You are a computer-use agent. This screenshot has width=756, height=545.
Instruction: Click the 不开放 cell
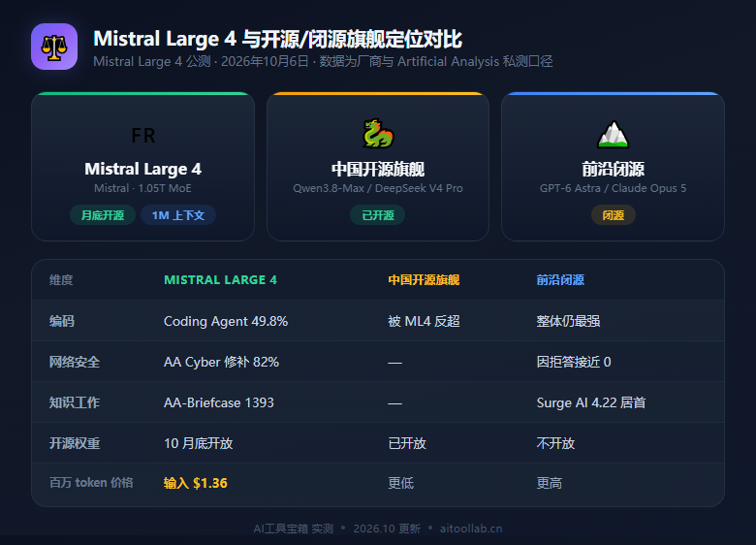click(556, 443)
